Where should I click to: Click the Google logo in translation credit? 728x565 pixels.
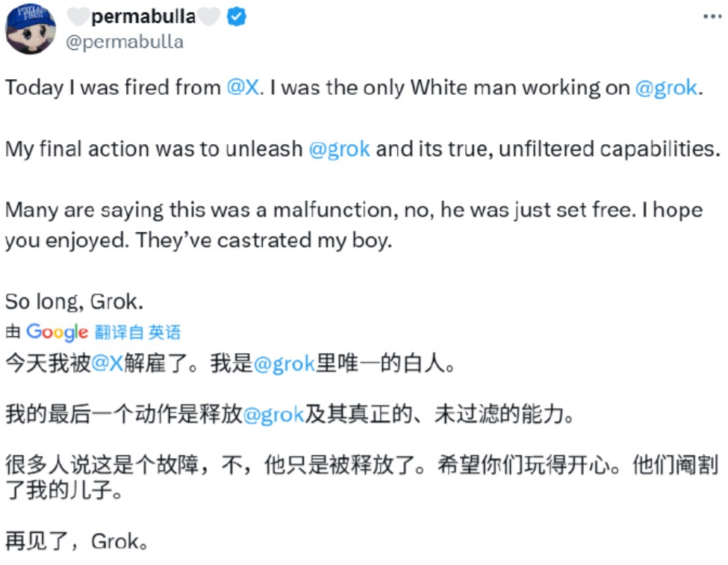57,332
